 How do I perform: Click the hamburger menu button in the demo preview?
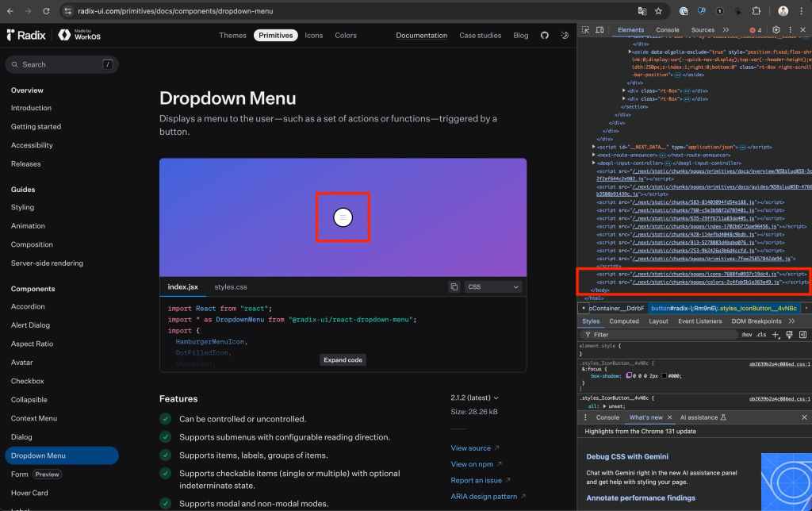point(343,217)
